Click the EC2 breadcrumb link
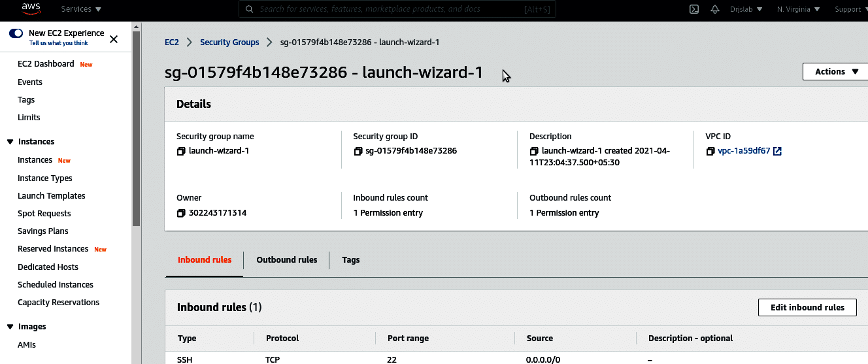Screen dimensions: 868x364 tap(171, 42)
